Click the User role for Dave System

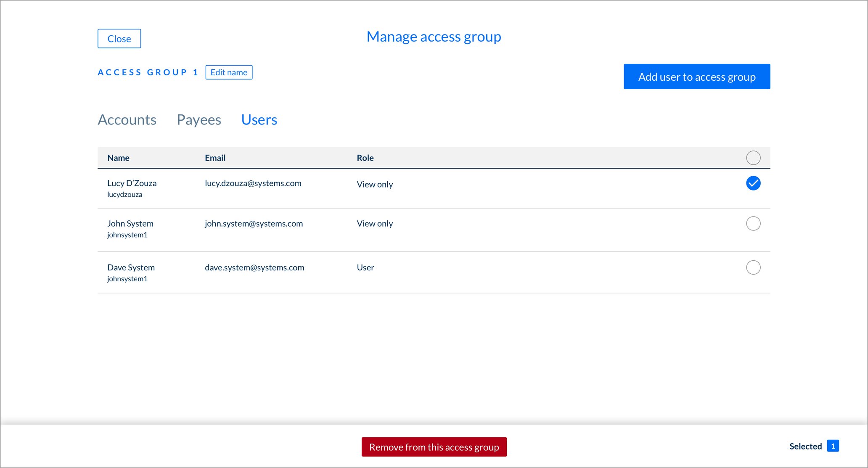(x=365, y=267)
